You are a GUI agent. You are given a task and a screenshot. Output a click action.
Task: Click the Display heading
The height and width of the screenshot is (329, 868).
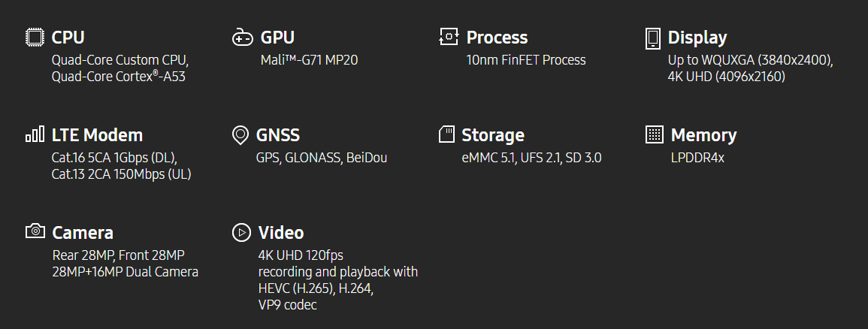697,38
